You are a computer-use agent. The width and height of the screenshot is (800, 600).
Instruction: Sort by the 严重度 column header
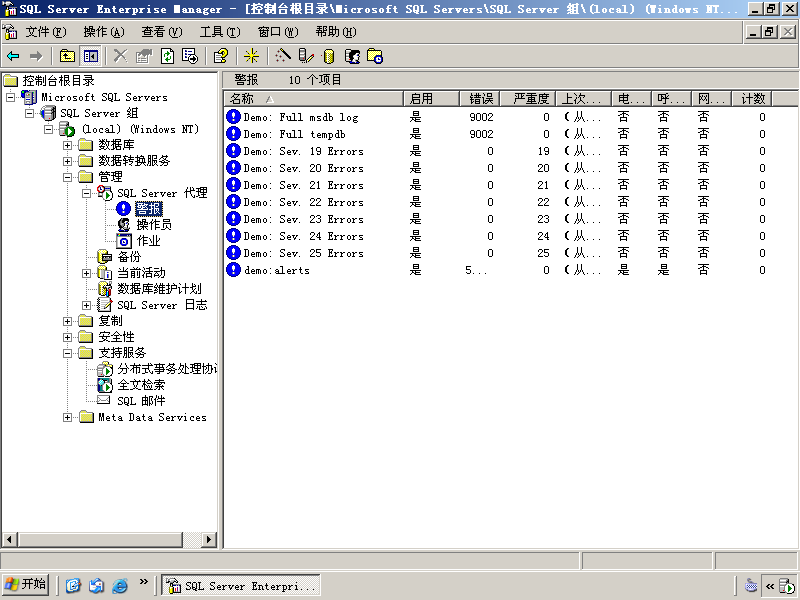(527, 98)
